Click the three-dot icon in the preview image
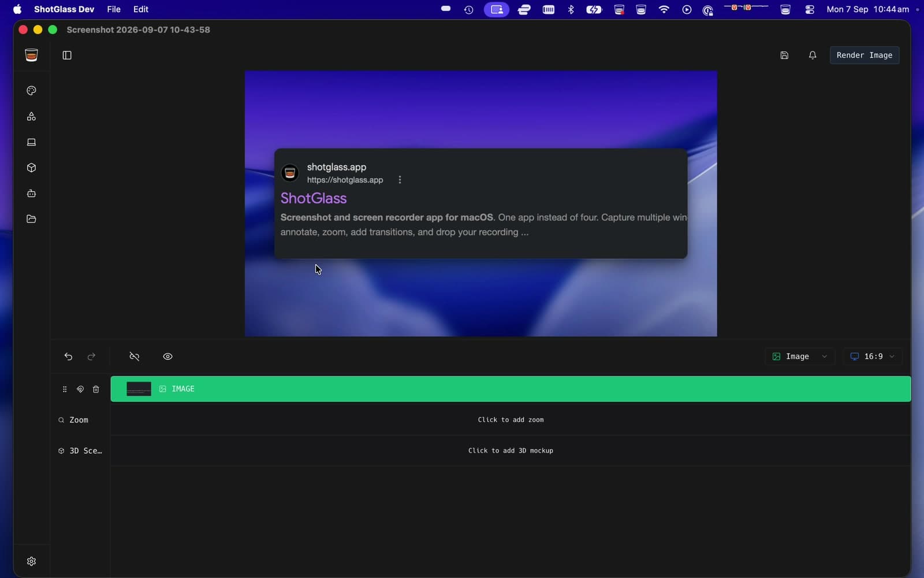The width and height of the screenshot is (924, 578). click(x=400, y=180)
